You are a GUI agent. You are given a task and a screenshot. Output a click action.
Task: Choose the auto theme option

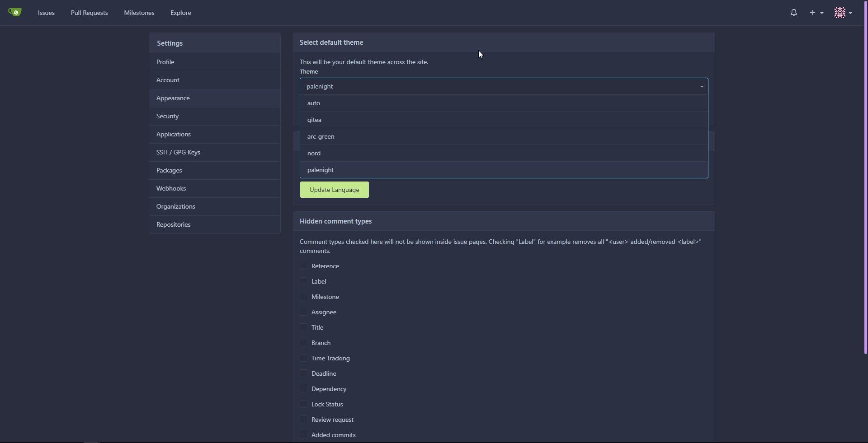[504, 103]
